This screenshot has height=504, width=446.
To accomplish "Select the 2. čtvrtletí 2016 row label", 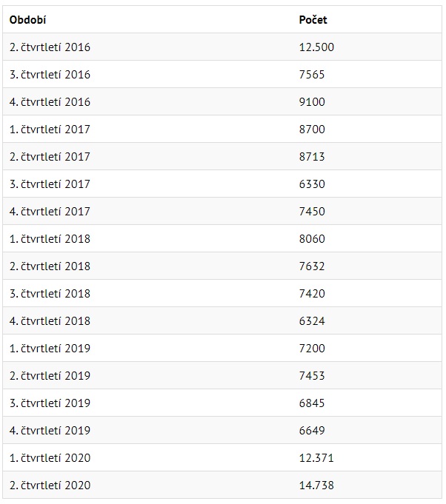I will point(50,47).
